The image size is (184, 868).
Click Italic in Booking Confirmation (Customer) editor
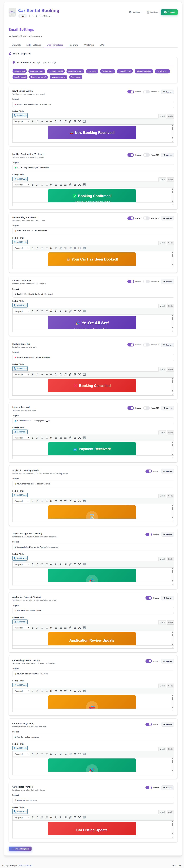[37, 185]
